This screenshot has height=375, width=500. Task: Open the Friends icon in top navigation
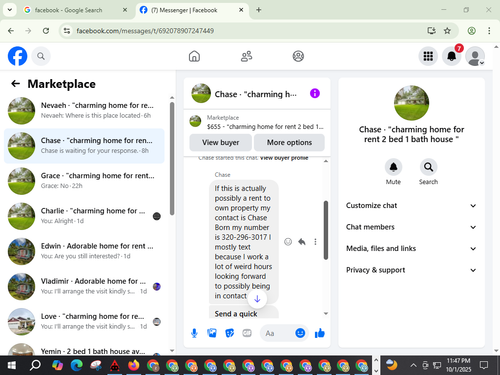(246, 56)
